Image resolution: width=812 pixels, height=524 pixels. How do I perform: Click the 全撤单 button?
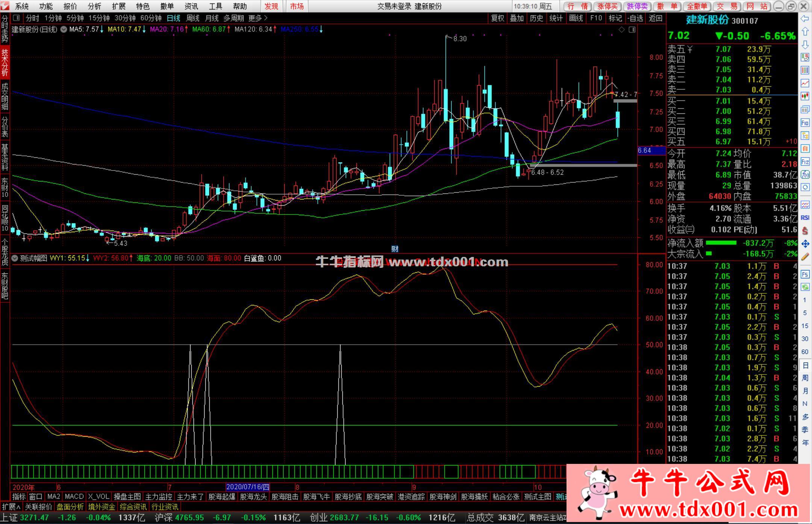coord(697,6)
